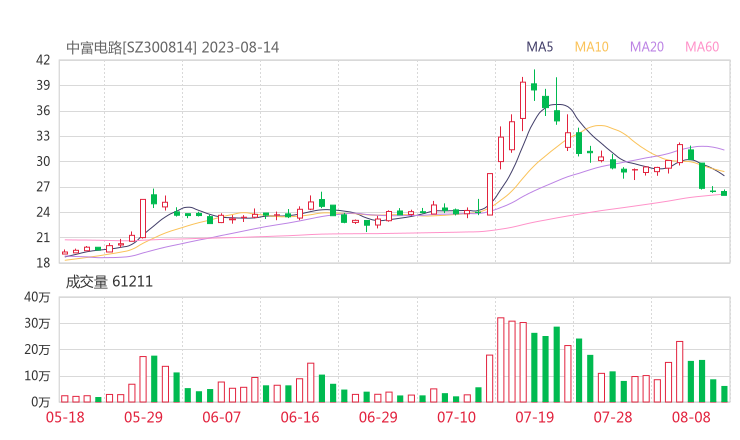Click the last green volume bar at the right edge
Image resolution: width=740 pixels, height=440 pixels.
pyautogui.click(x=724, y=394)
